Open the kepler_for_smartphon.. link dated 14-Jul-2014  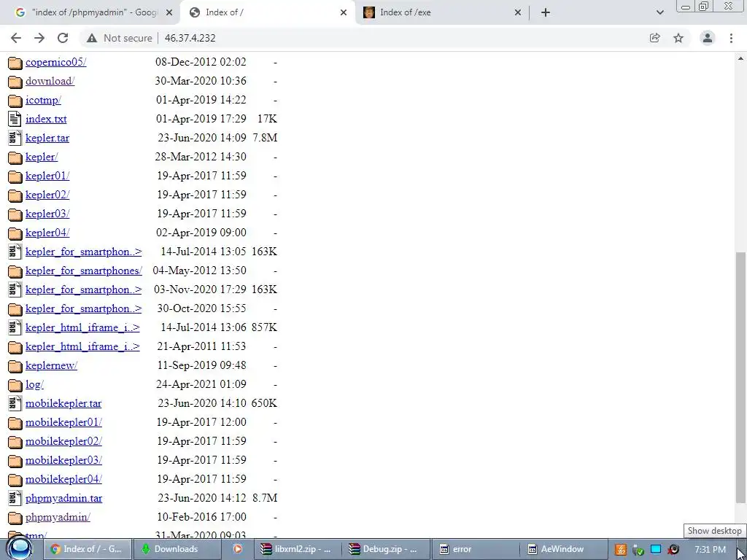click(x=84, y=252)
